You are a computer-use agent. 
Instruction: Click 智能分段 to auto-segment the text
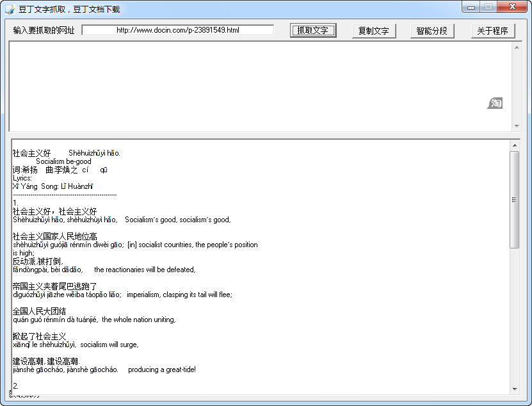(x=431, y=29)
